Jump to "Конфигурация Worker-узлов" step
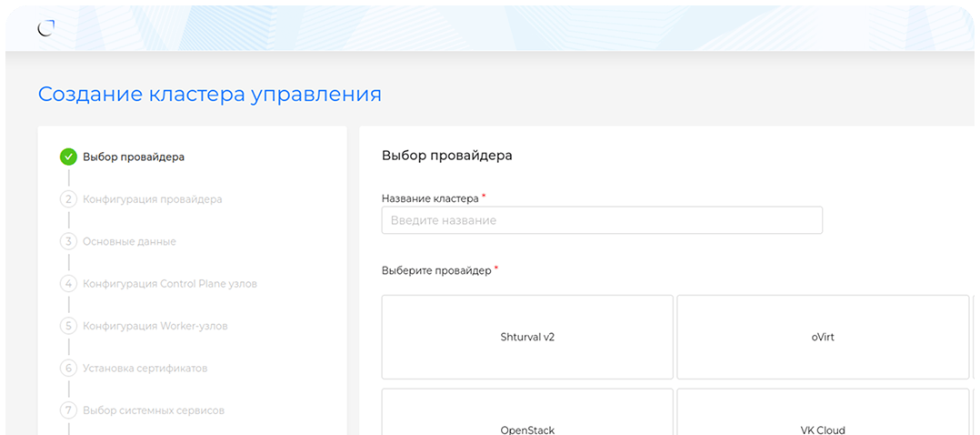980x435 pixels. pyautogui.click(x=155, y=326)
